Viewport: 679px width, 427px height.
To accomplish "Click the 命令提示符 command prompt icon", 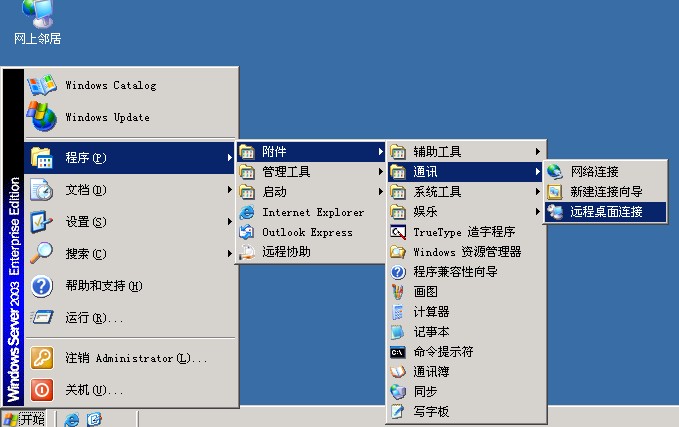I will click(398, 352).
